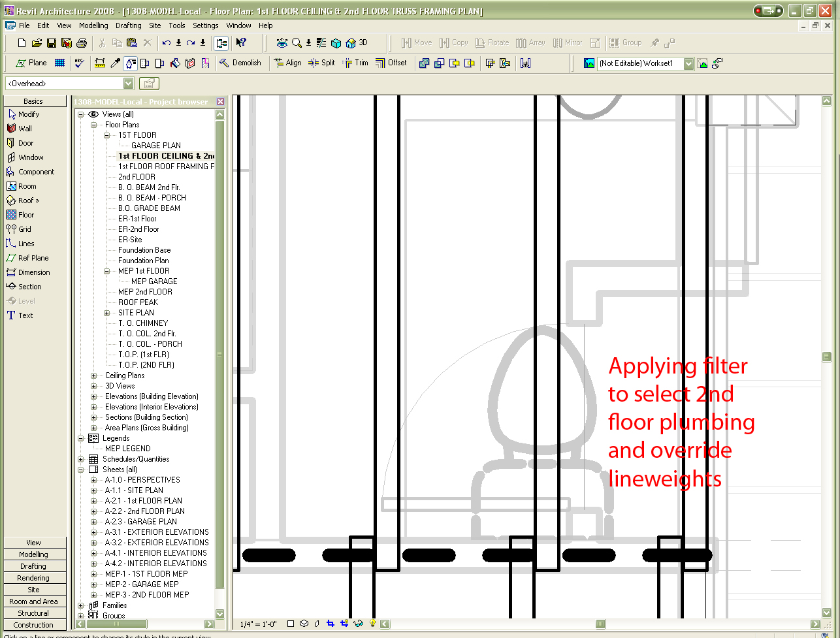Expand the Ceiling Plans tree node
Viewport: 840px width, 638px height.
point(93,375)
